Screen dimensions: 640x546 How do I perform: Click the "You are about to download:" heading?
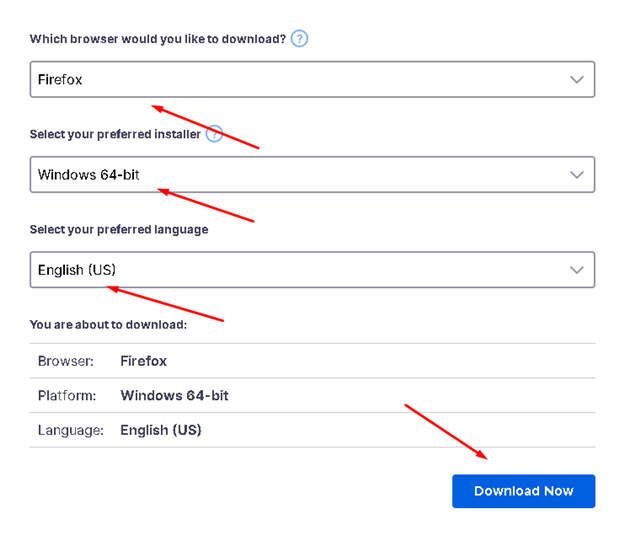(108, 324)
